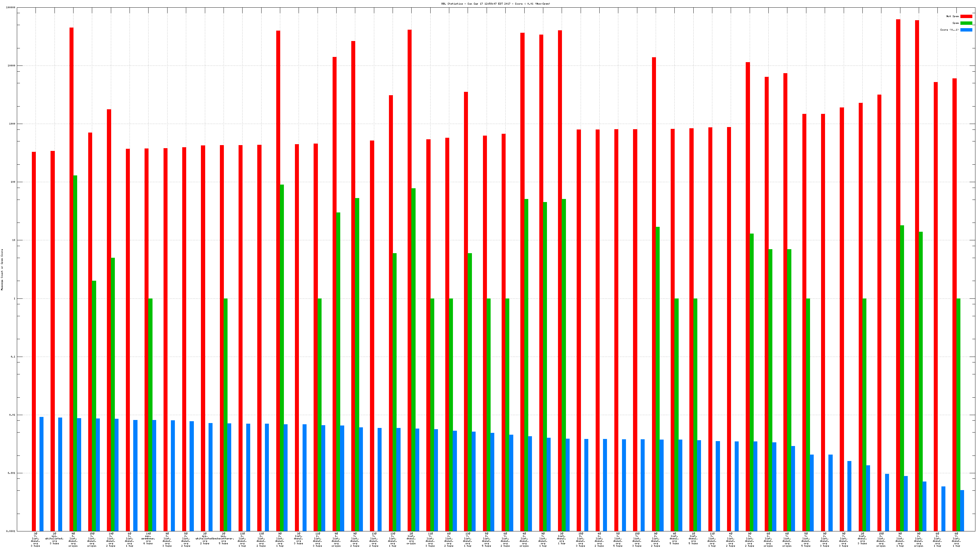
Task: Click the green Spam legend swatch
Action: [966, 23]
